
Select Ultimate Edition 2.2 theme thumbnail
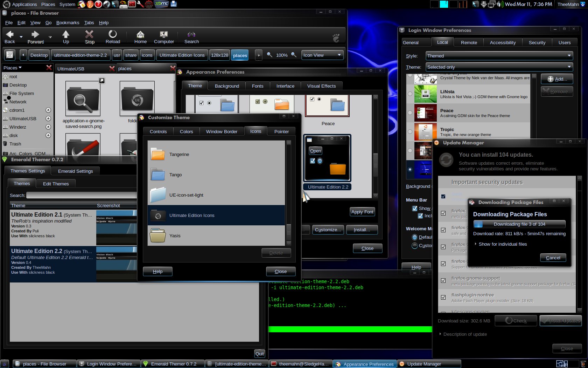[x=327, y=158]
